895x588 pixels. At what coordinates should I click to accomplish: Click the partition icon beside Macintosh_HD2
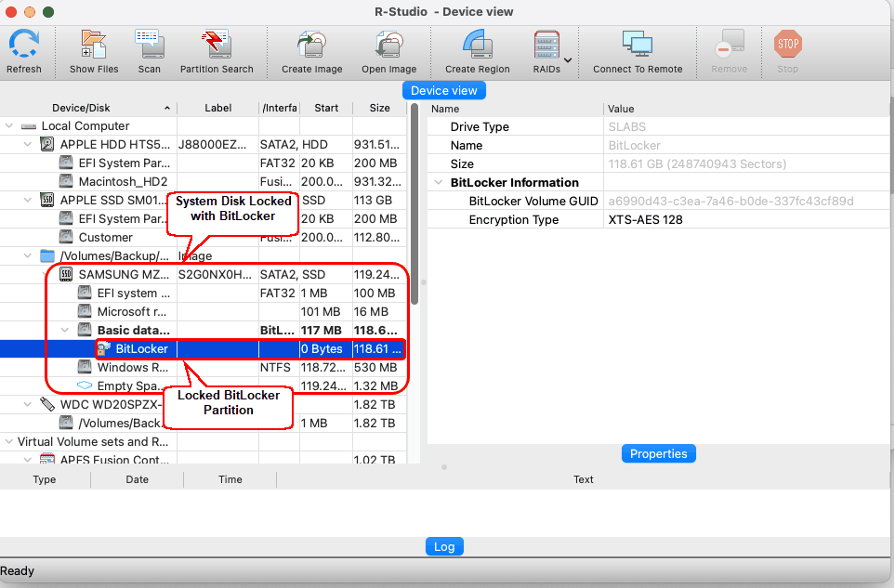click(66, 181)
